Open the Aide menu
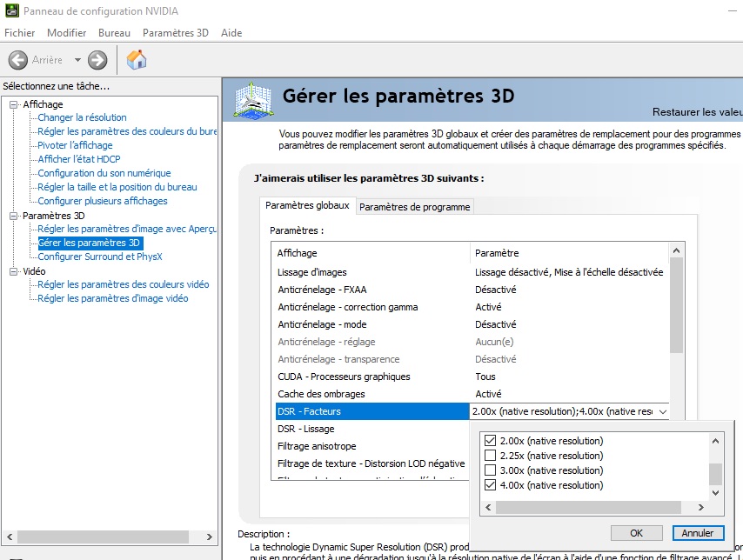 click(231, 33)
